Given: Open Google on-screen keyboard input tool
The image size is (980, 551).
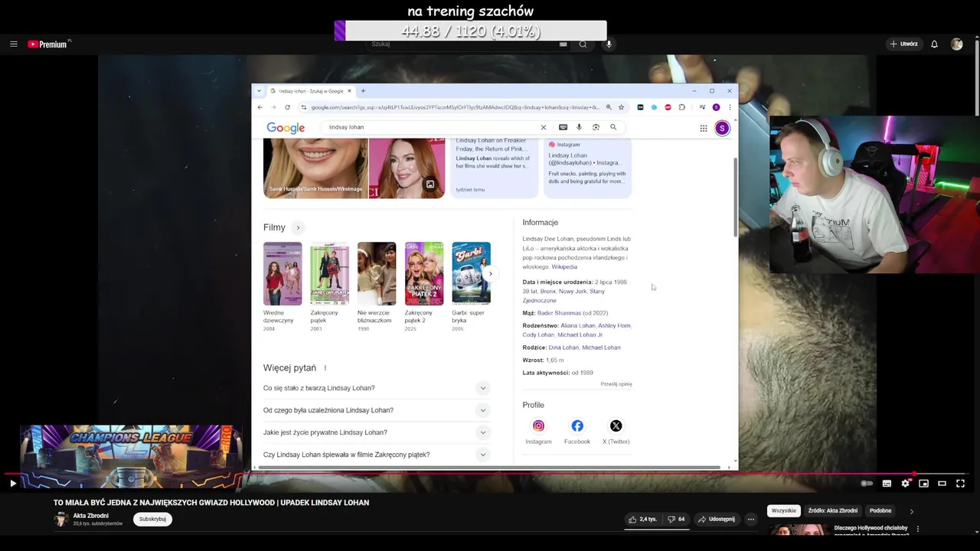Looking at the screenshot, I should (x=563, y=127).
